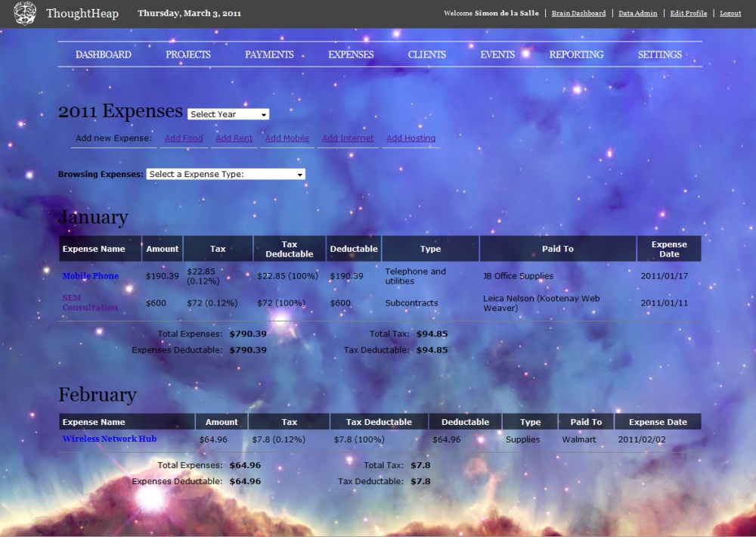The width and height of the screenshot is (756, 537).
Task: Open the Events page
Action: tap(497, 54)
